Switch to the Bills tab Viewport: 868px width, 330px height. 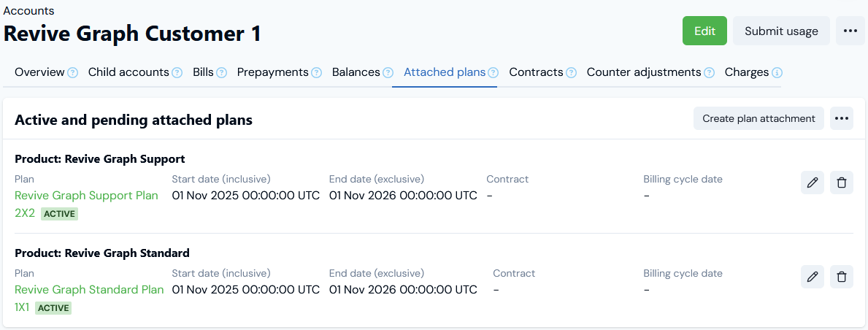(x=203, y=72)
